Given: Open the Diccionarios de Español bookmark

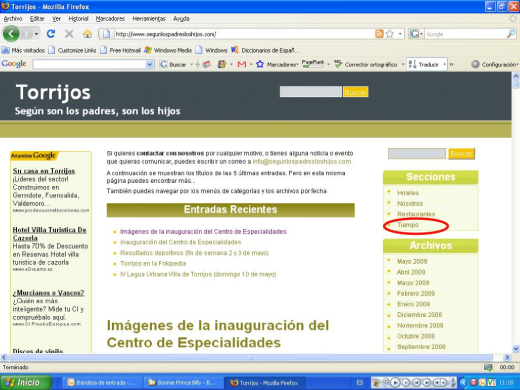Looking at the screenshot, I should coord(265,50).
